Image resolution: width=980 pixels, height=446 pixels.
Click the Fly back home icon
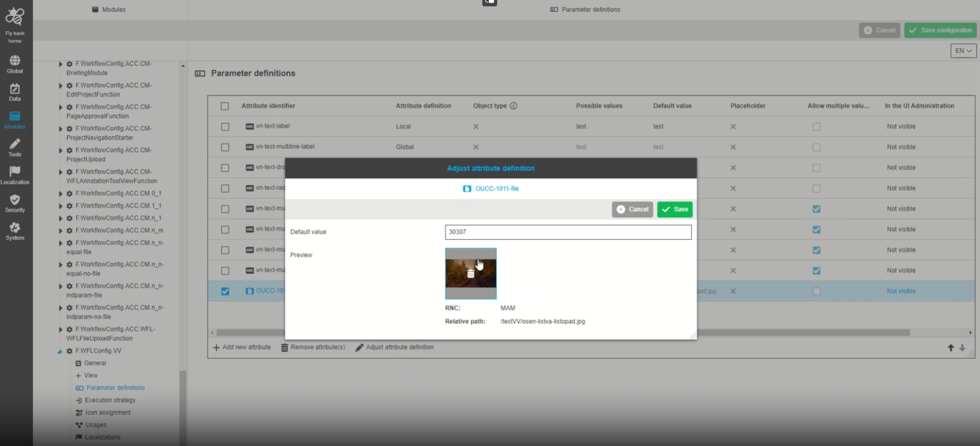15,18
